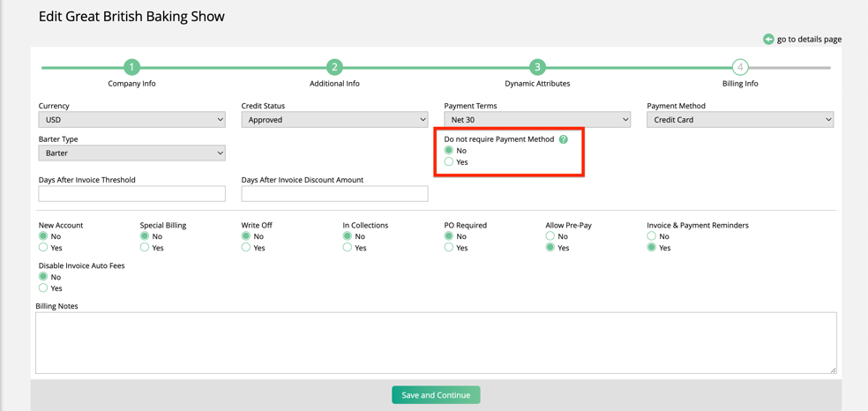Screen dimensions: 868x411
Task: Set Special Billing to Yes
Action: (145, 248)
